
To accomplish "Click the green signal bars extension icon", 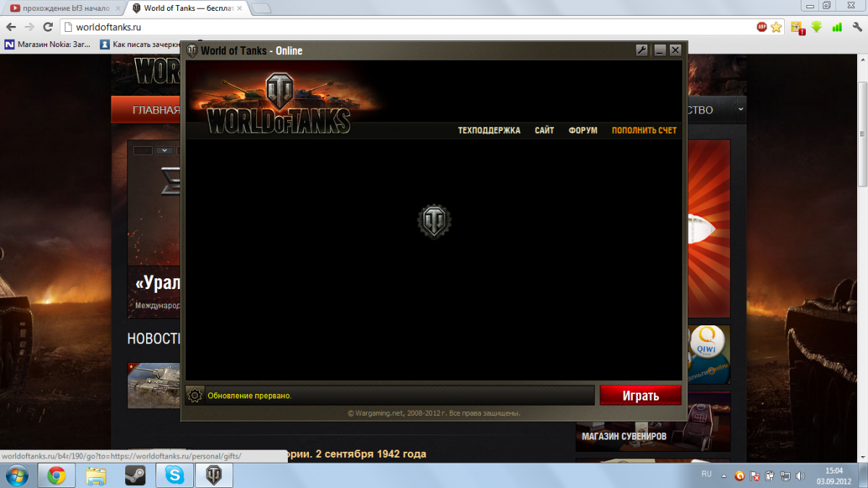I will [x=837, y=27].
